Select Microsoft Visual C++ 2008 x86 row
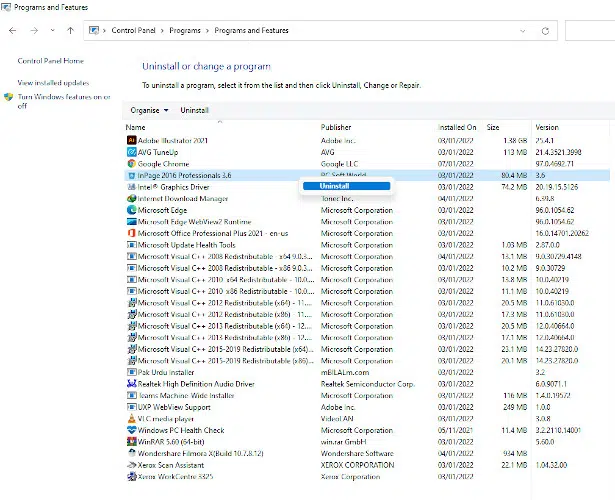 pos(367,268)
